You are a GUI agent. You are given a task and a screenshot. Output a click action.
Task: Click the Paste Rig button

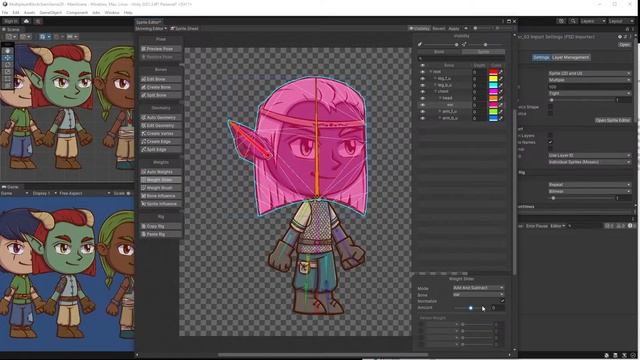pos(161,234)
